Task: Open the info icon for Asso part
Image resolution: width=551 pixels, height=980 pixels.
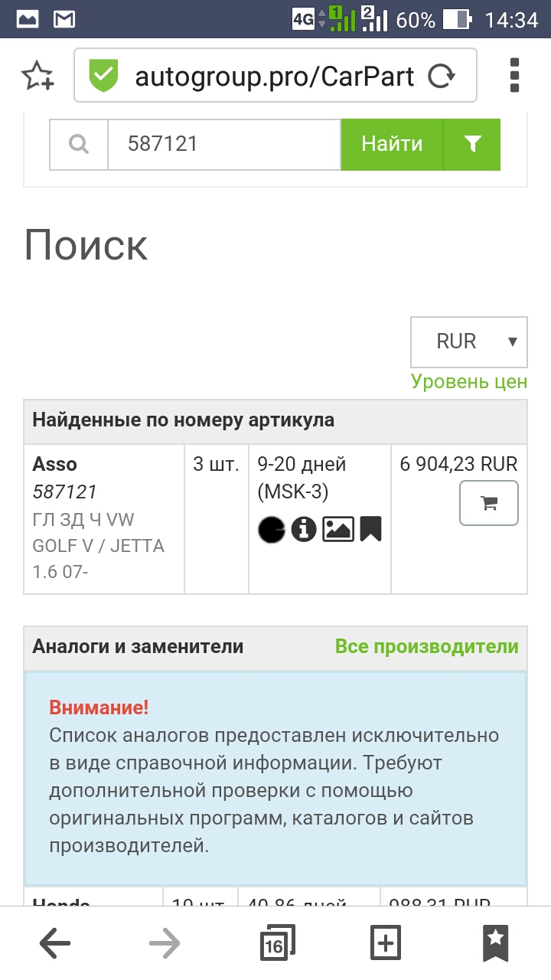Action: point(304,529)
